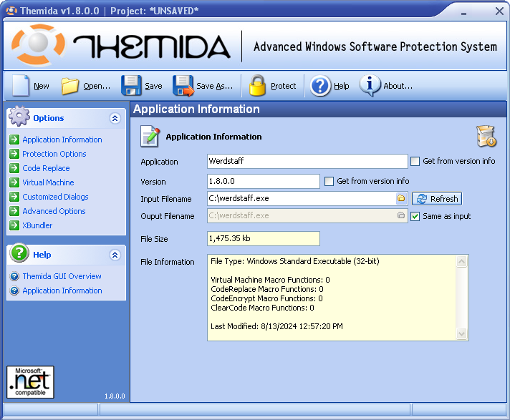Click the Refresh button

click(437, 199)
